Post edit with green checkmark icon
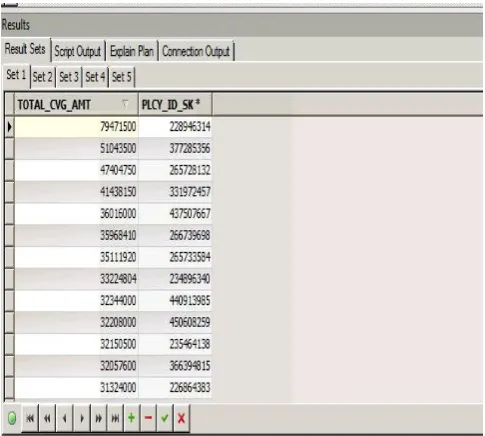 165,418
